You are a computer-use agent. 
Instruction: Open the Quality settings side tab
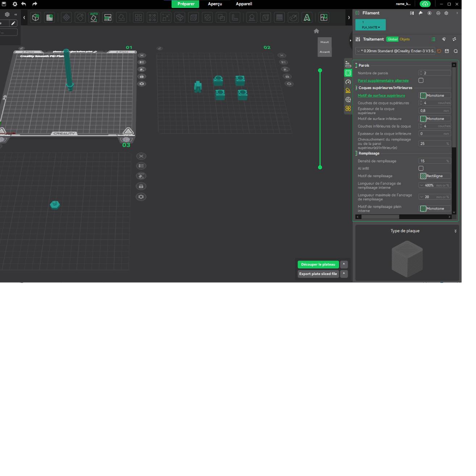(348, 64)
